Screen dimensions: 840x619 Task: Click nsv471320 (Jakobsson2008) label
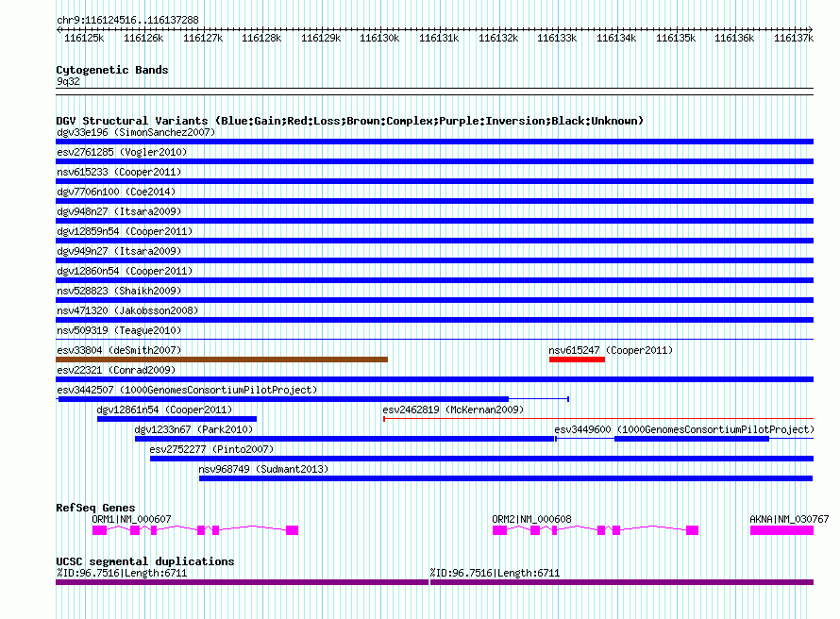[x=127, y=310]
